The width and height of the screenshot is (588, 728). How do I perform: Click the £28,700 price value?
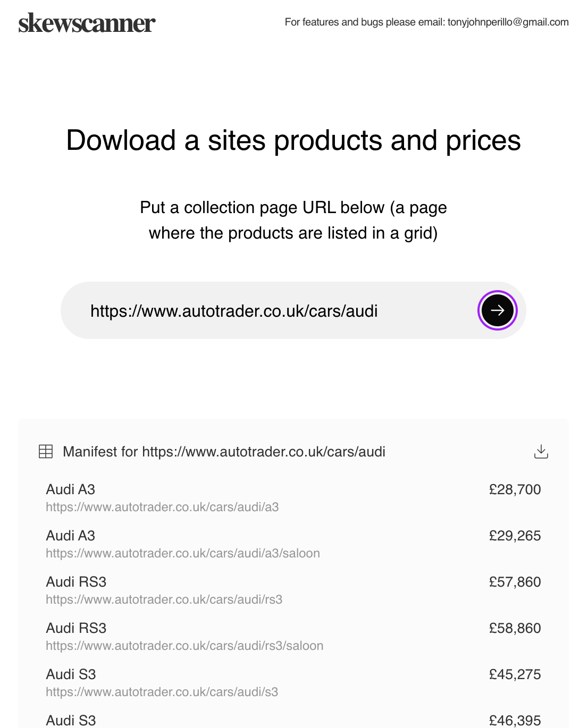pyautogui.click(x=515, y=489)
